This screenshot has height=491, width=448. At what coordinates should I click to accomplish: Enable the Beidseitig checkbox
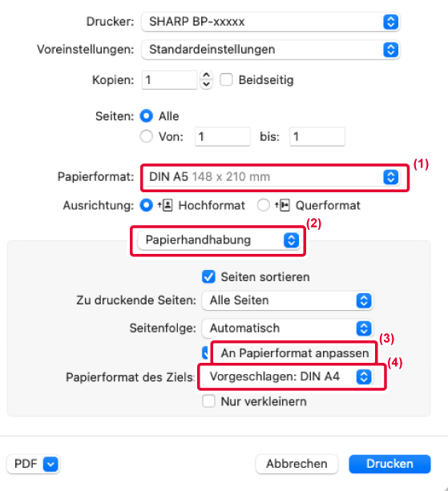tap(226, 80)
